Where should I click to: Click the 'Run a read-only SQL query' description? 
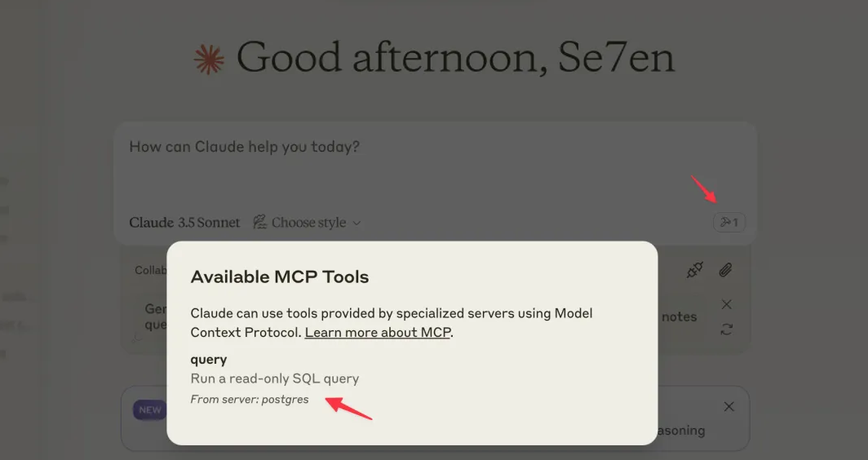tap(275, 378)
